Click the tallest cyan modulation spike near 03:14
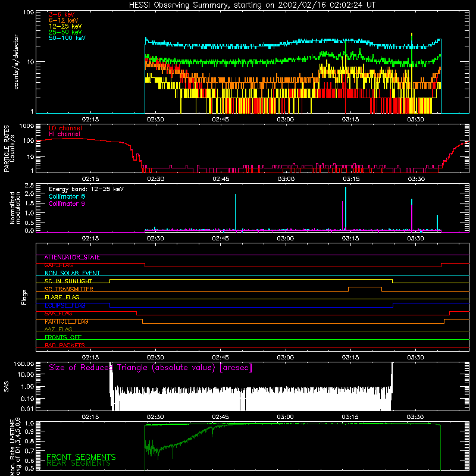The height and width of the screenshot is (476, 476). [x=346, y=209]
